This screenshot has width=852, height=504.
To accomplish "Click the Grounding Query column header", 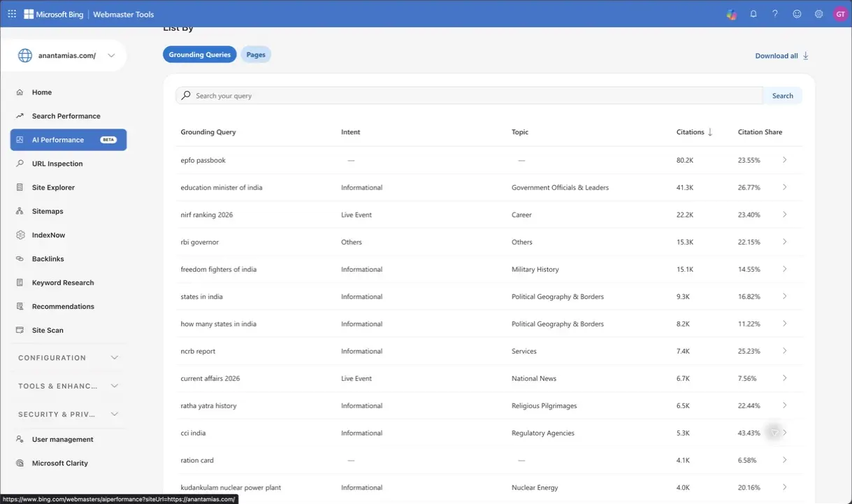I will tap(208, 132).
